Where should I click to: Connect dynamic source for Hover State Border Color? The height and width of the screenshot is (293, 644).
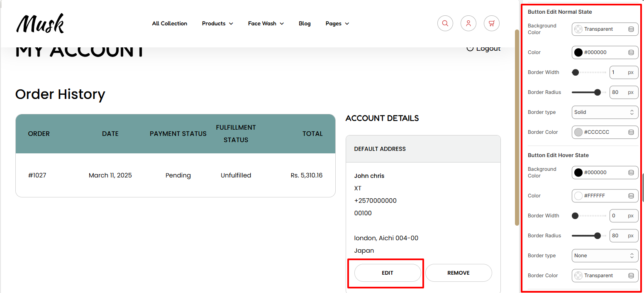(631, 276)
